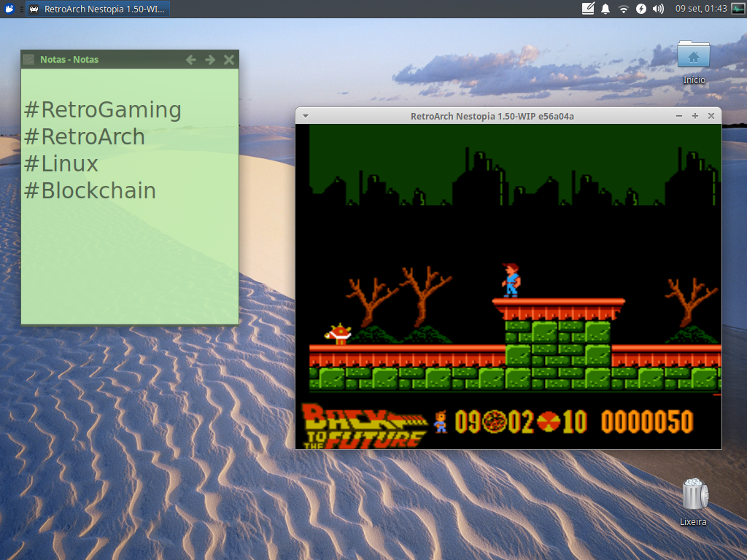
Task: Click the counter 10 beside radiation icon
Action: [x=575, y=422]
